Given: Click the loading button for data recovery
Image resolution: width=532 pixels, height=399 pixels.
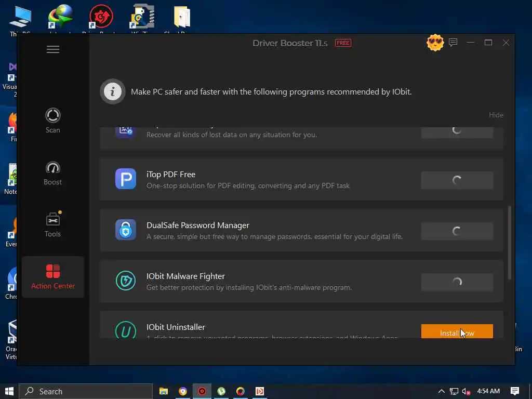Looking at the screenshot, I should coord(457,132).
